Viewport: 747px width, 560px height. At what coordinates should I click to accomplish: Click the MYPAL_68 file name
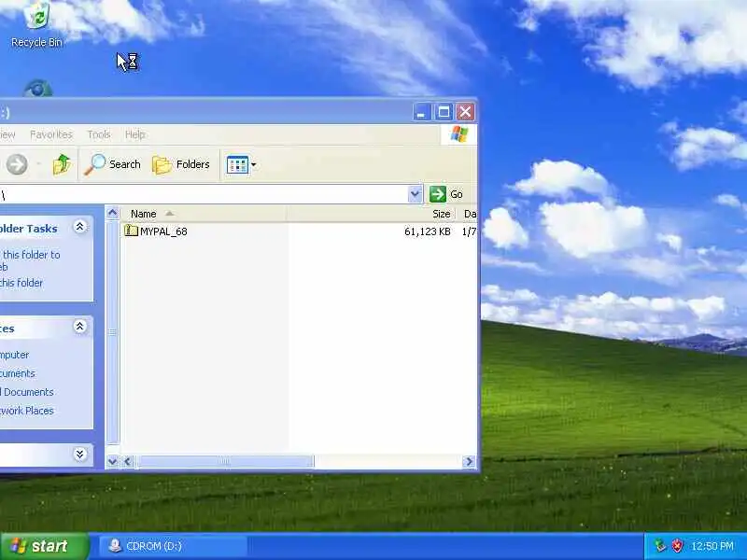coord(163,231)
